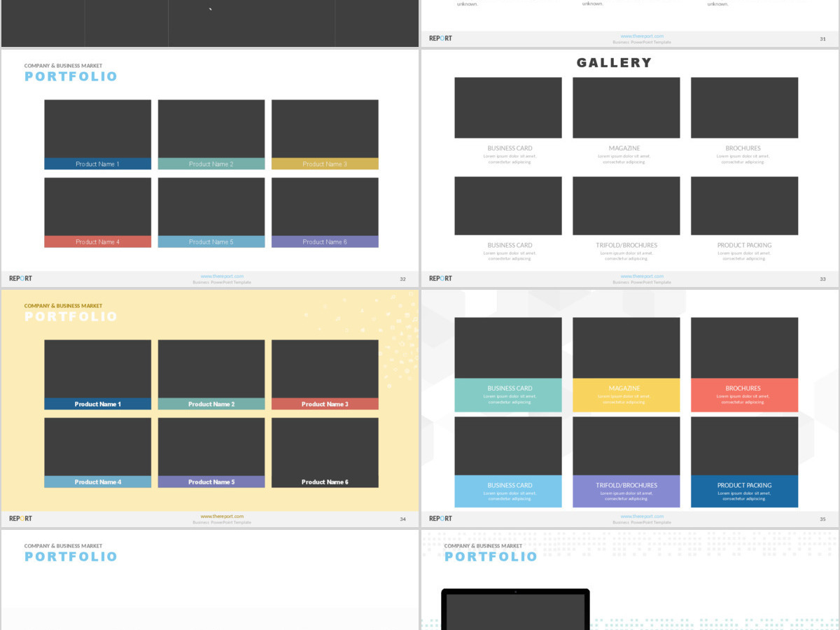Select the image placeholder above Product Name 2 on slide 34
The height and width of the screenshot is (630, 840).
[x=211, y=369]
